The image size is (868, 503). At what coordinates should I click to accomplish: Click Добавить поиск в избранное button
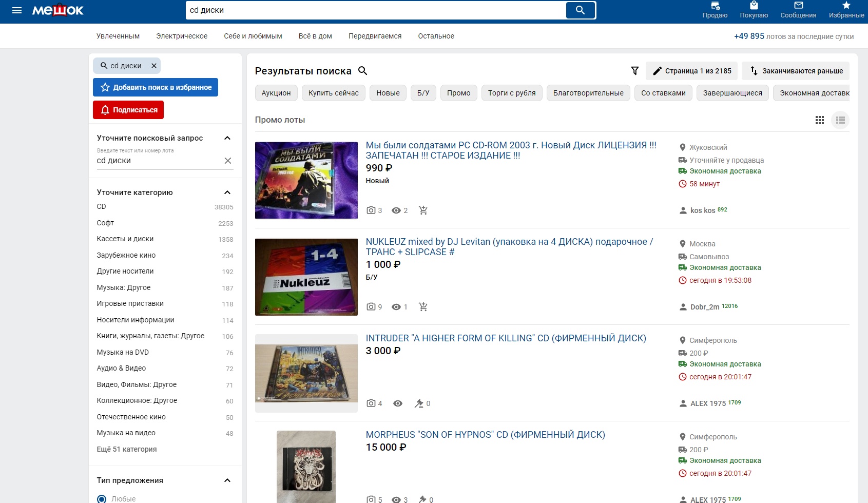pos(156,87)
